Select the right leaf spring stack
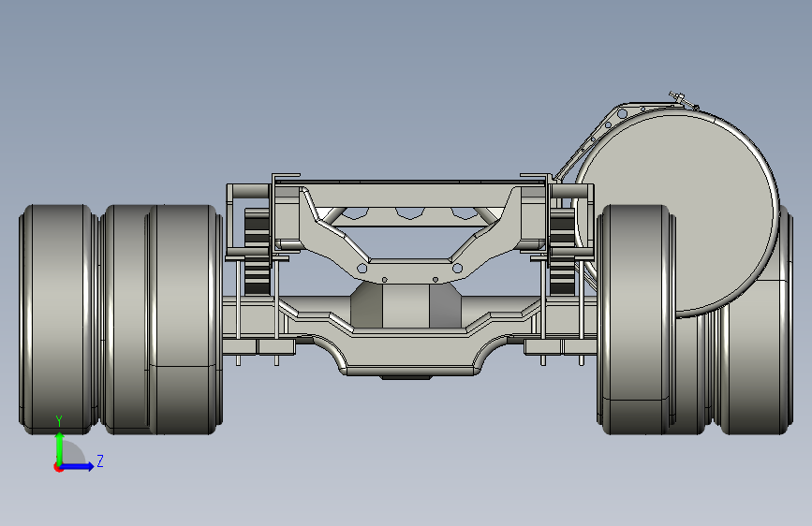This screenshot has width=812, height=526. tap(562, 251)
